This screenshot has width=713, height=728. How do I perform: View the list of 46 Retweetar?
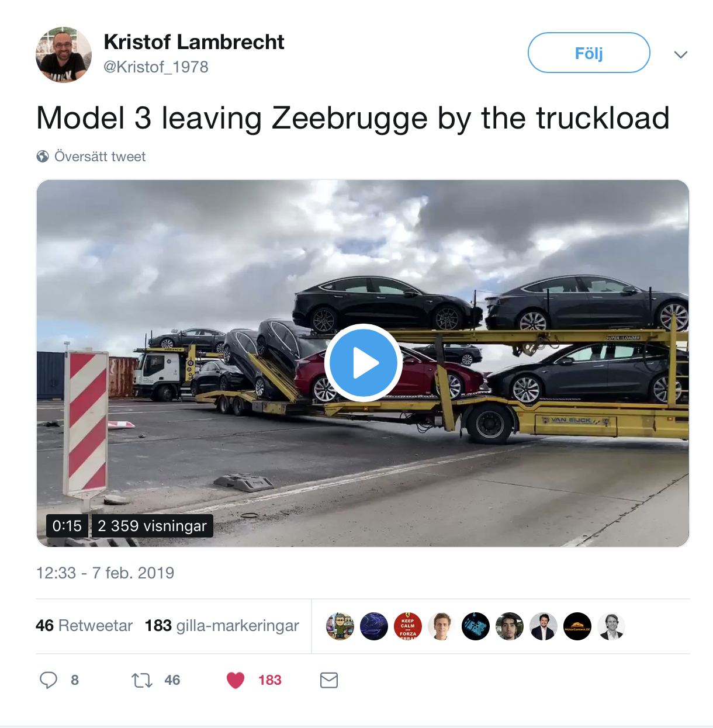84,626
